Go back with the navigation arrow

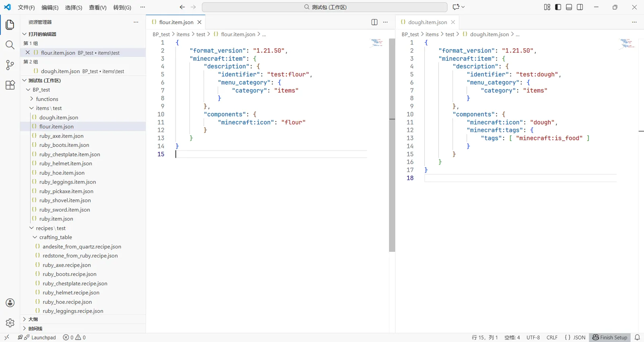[x=182, y=7]
